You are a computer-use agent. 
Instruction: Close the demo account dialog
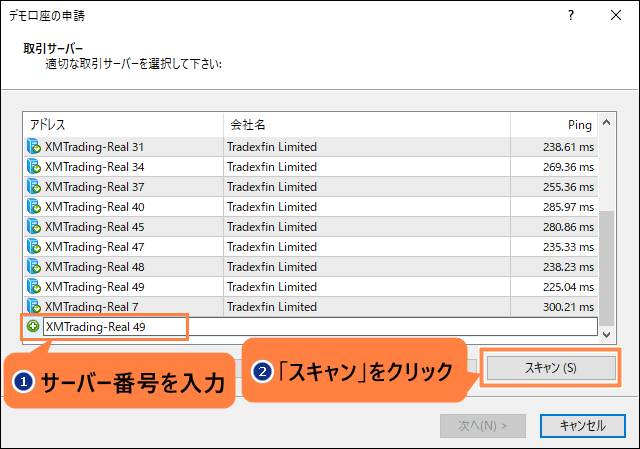pos(616,16)
